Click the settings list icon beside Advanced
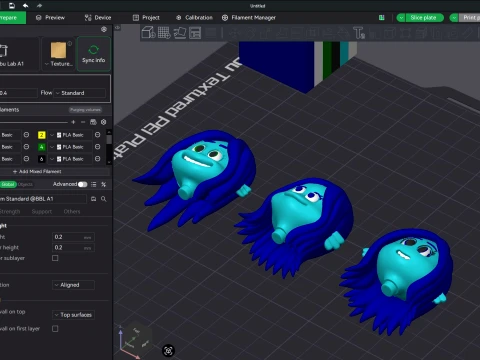The image size is (480, 360). (94, 184)
